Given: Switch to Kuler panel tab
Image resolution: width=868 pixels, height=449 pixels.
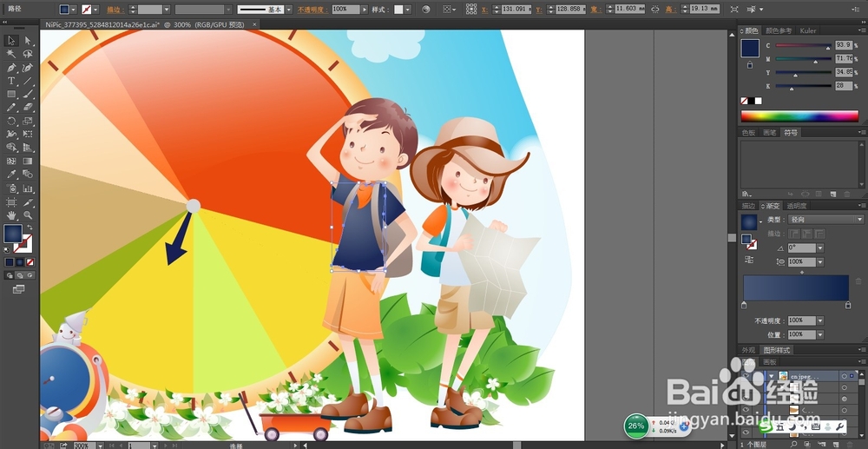Looking at the screenshot, I should click(x=807, y=30).
